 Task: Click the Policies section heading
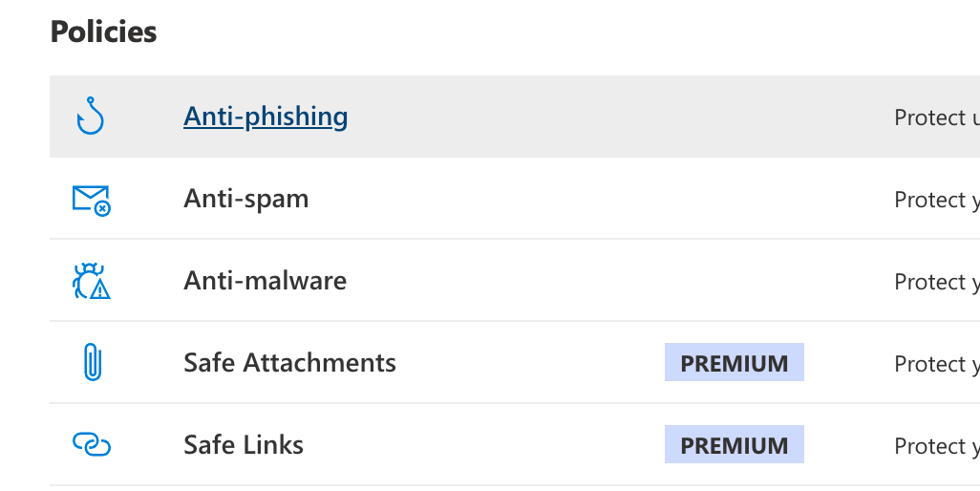[103, 32]
